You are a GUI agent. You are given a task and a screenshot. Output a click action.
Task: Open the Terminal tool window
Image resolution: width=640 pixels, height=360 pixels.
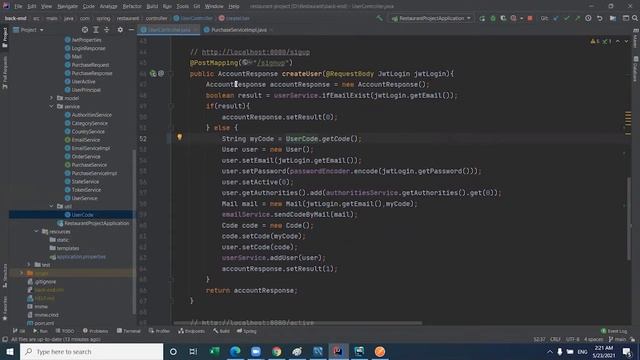tap(129, 331)
